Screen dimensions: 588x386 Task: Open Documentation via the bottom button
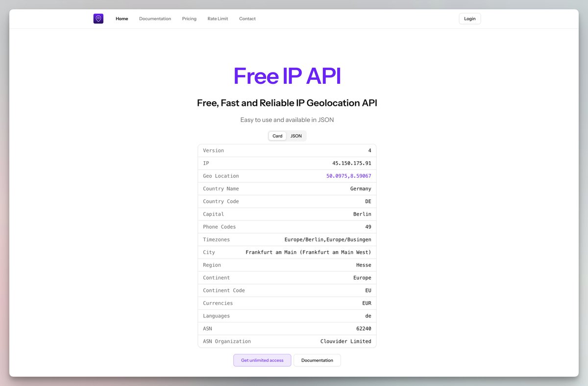point(317,360)
